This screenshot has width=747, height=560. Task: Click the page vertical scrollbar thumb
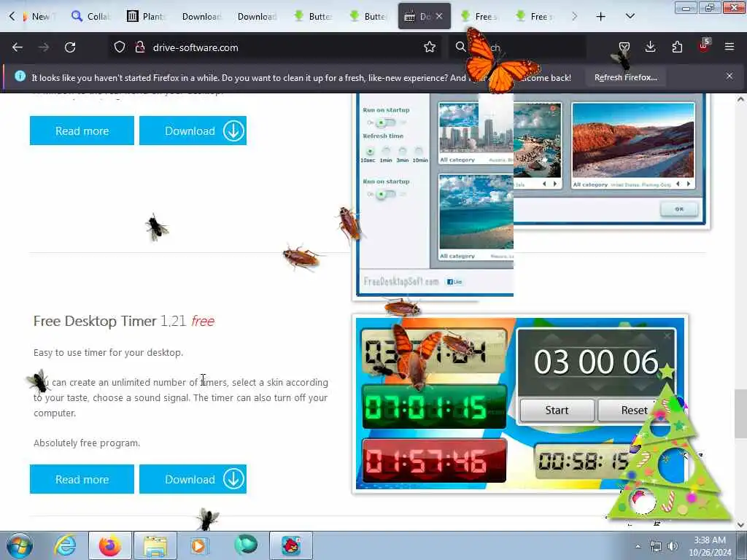[740, 413]
